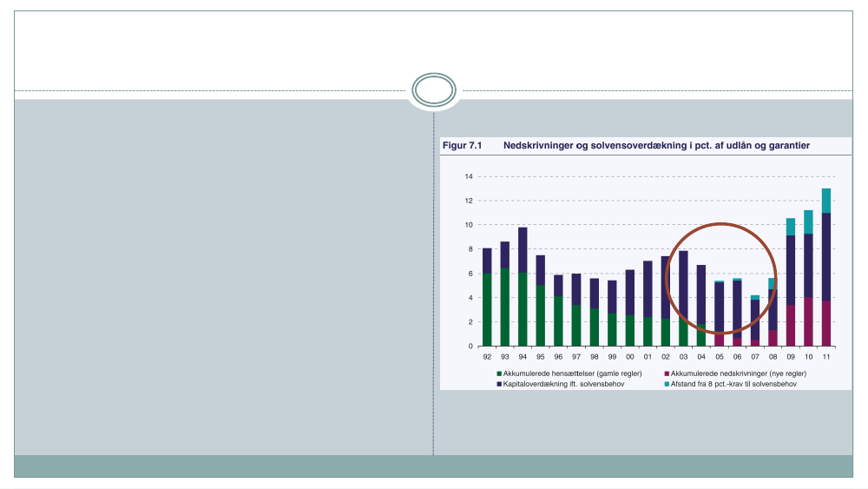Viewport: 868px width, 489px height.
Task: Click the y-axis label 14
Action: click(x=468, y=176)
